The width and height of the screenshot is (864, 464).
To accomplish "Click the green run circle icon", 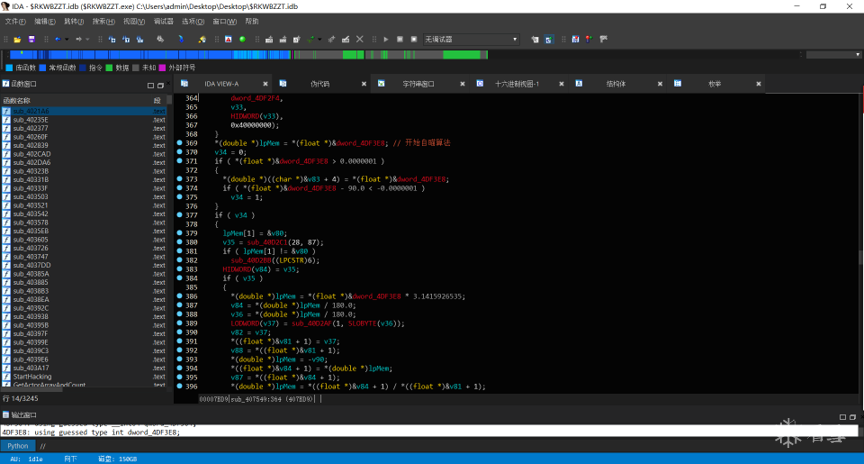I will (242, 40).
